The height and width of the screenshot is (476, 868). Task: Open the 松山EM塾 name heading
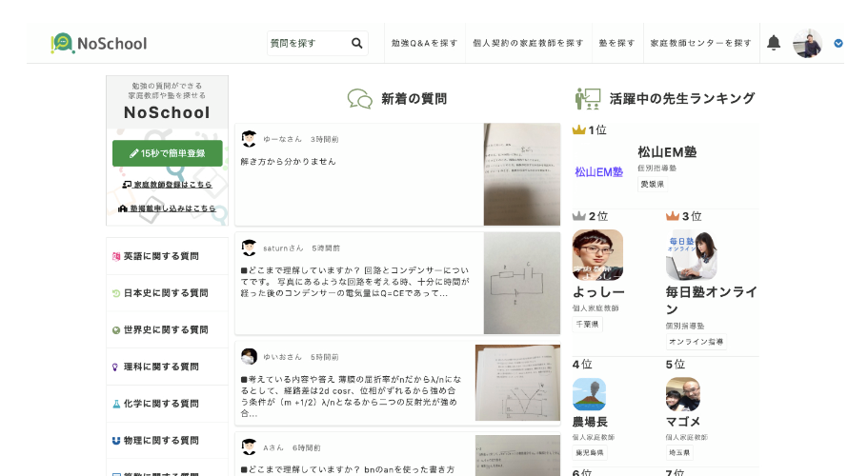click(667, 152)
